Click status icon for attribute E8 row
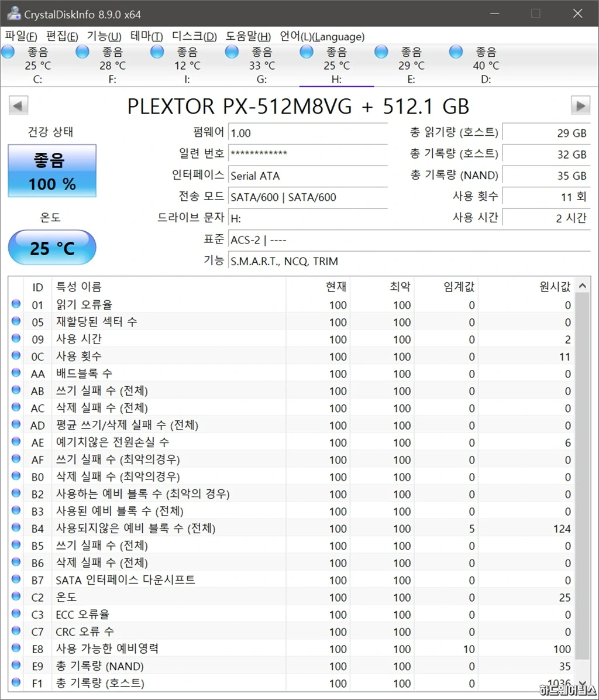The image size is (599, 700). [16, 648]
